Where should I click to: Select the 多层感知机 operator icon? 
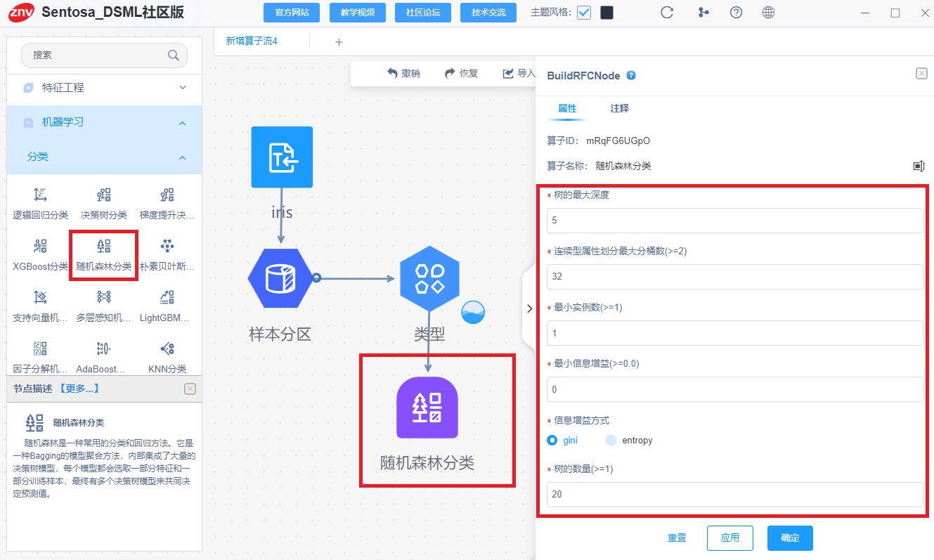(104, 297)
